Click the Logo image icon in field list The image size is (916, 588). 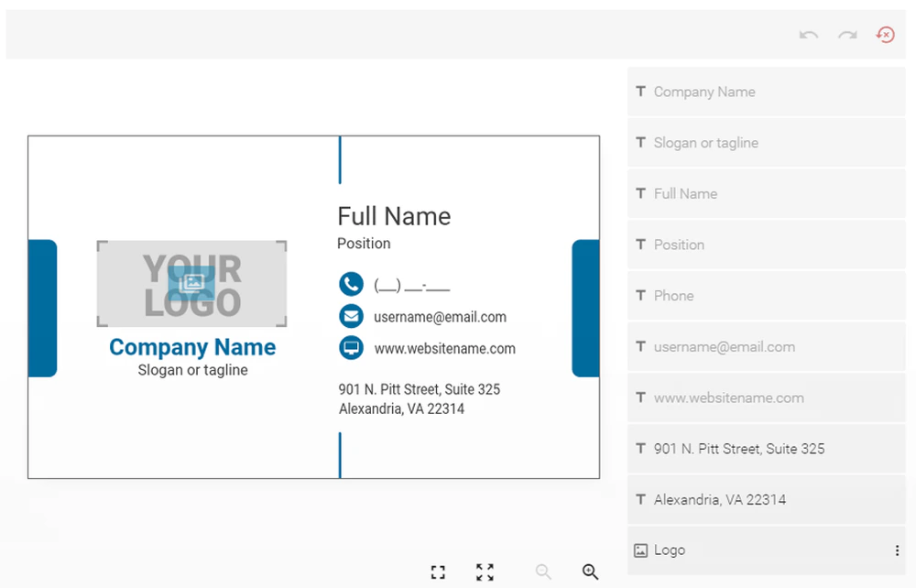(641, 550)
